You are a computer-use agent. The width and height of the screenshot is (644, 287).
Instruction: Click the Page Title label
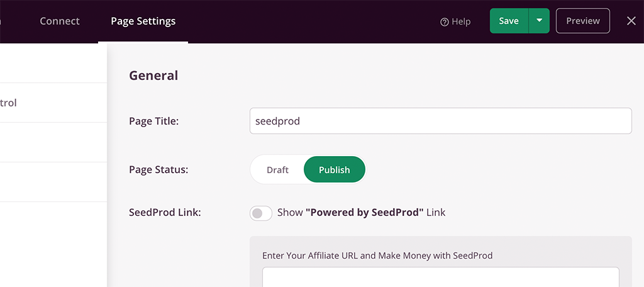pyautogui.click(x=153, y=121)
